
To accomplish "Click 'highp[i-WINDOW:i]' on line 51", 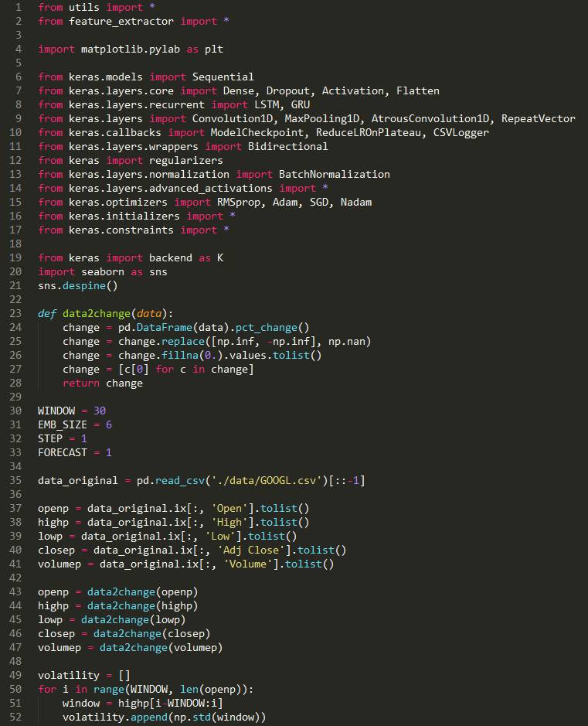I will (x=170, y=703).
